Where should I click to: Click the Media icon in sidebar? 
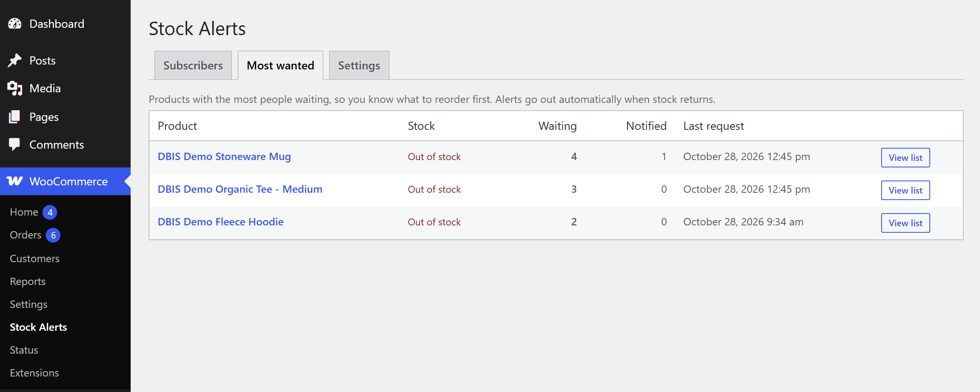(x=15, y=88)
